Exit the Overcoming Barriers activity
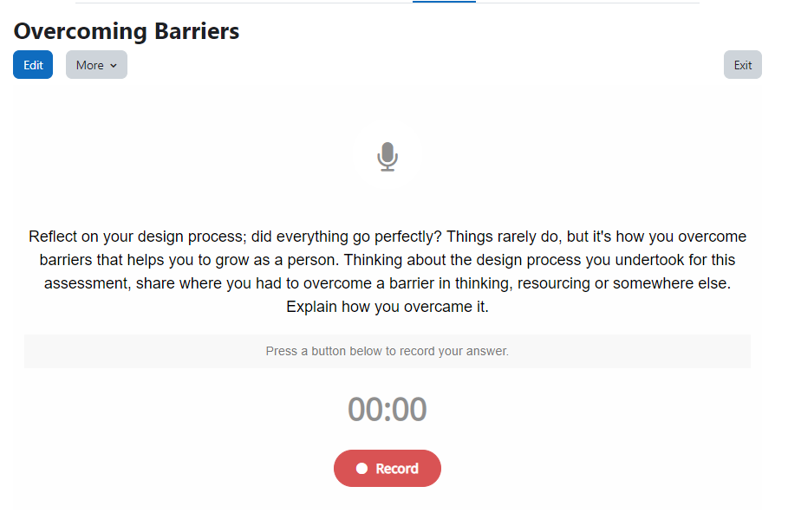The image size is (788, 532). (x=743, y=65)
